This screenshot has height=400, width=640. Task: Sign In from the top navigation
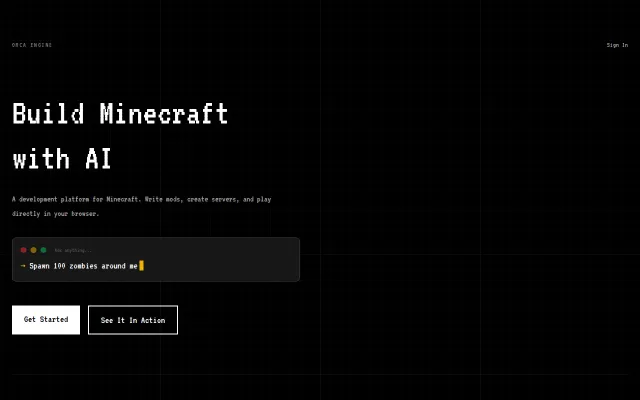(x=617, y=45)
